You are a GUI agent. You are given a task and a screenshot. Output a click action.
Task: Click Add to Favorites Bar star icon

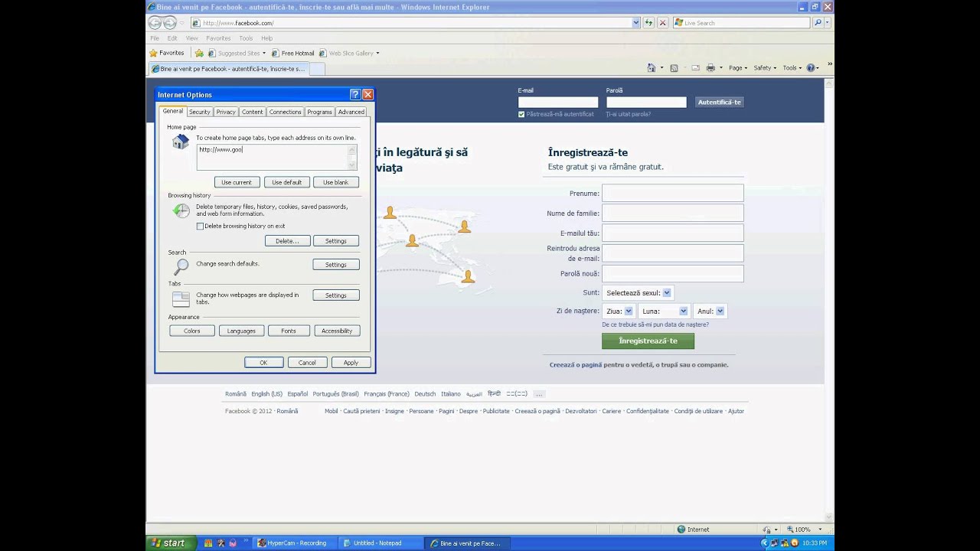[x=199, y=53]
